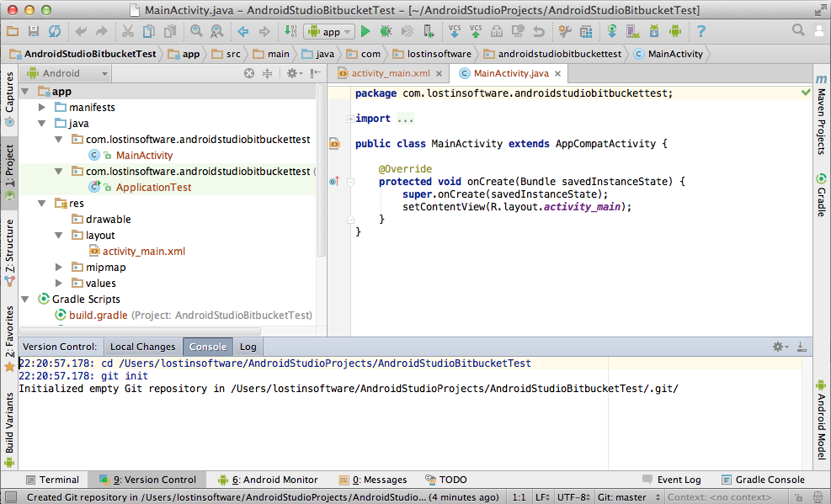The width and height of the screenshot is (831, 504).
Task: Open Project Structure from the toolbar
Action: [x=587, y=31]
